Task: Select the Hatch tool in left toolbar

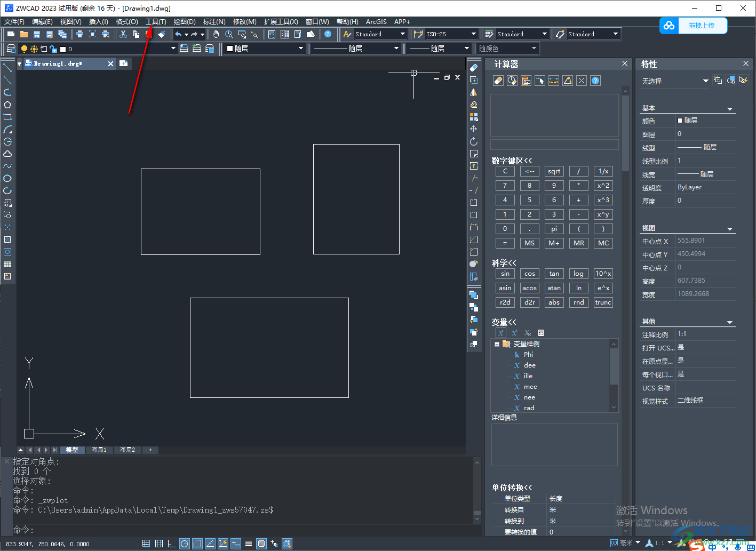Action: 7,239
